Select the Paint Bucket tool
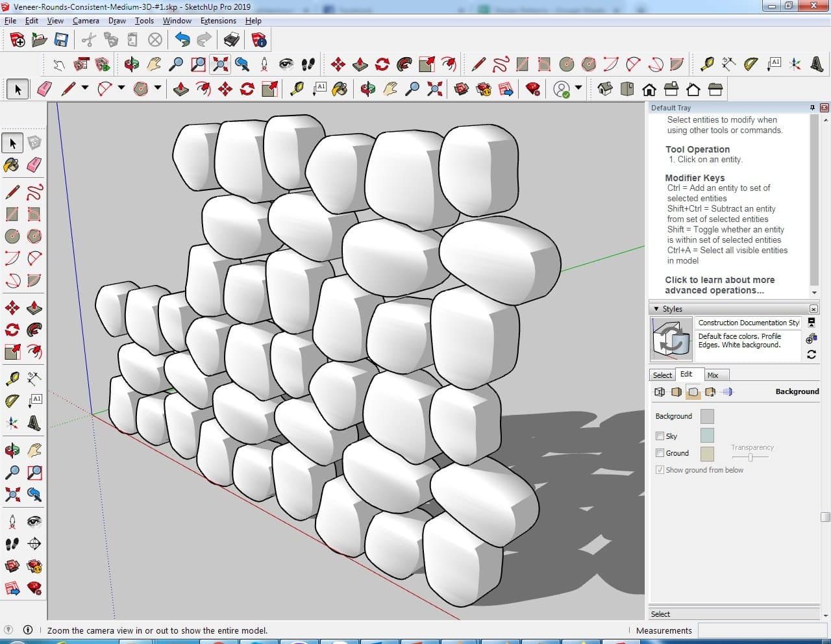The image size is (831, 644). tap(12, 165)
